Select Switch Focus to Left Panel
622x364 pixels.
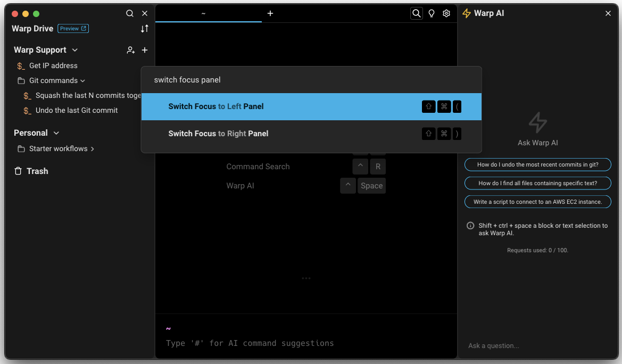coord(311,106)
